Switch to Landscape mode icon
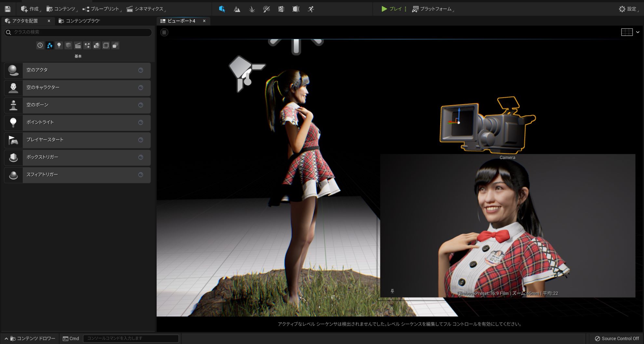644x344 pixels. pos(237,9)
